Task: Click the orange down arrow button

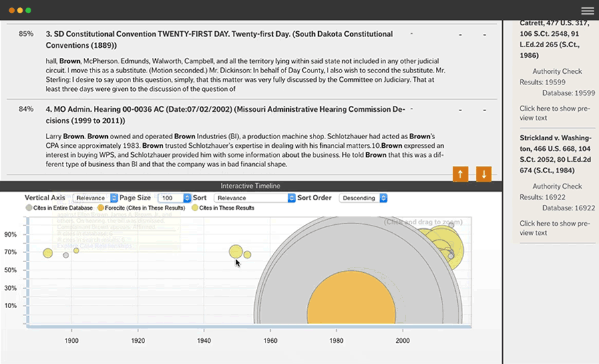Action: pos(484,174)
